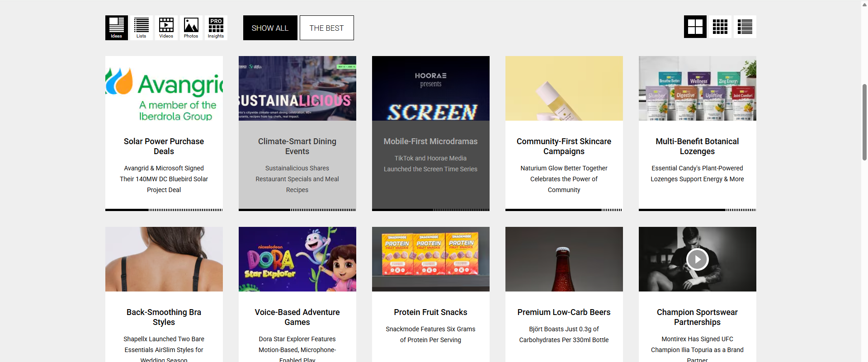Image resolution: width=868 pixels, height=362 pixels.
Task: Open the Sustainalicious card image
Action: coord(297,88)
